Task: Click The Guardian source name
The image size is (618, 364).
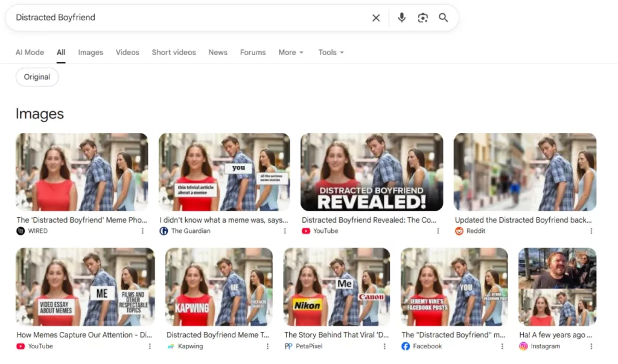Action: click(x=191, y=231)
